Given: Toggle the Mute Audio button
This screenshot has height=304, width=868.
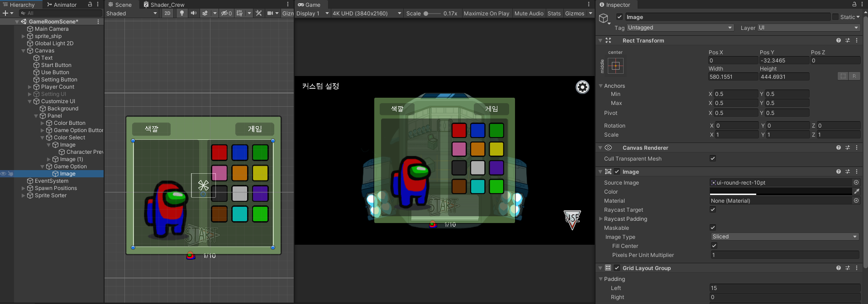Looking at the screenshot, I should pos(529,13).
